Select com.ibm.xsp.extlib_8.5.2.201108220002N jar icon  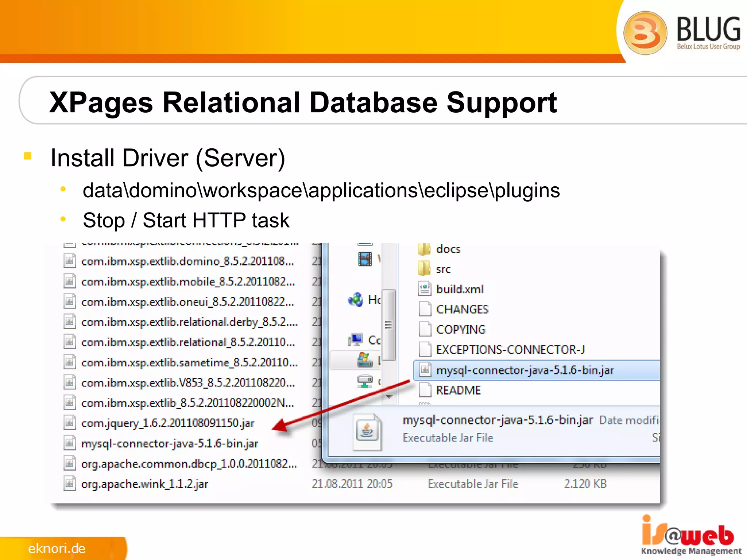70,402
